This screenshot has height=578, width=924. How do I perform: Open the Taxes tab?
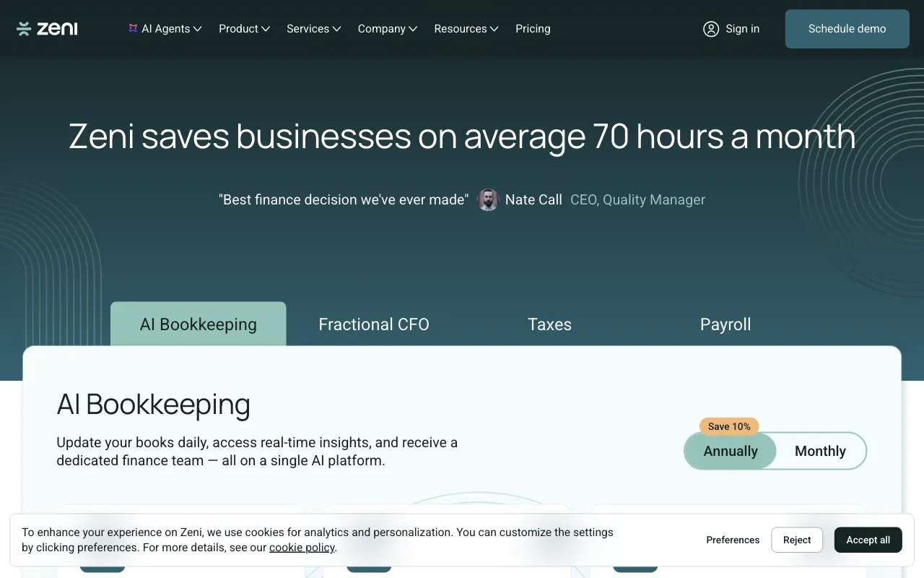pos(549,324)
